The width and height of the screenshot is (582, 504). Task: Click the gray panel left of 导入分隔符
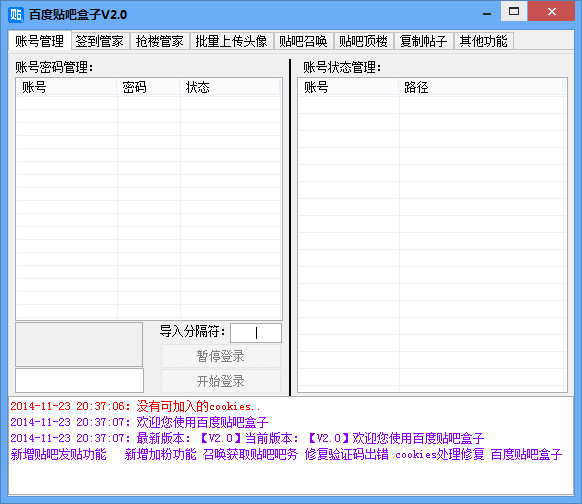point(79,344)
